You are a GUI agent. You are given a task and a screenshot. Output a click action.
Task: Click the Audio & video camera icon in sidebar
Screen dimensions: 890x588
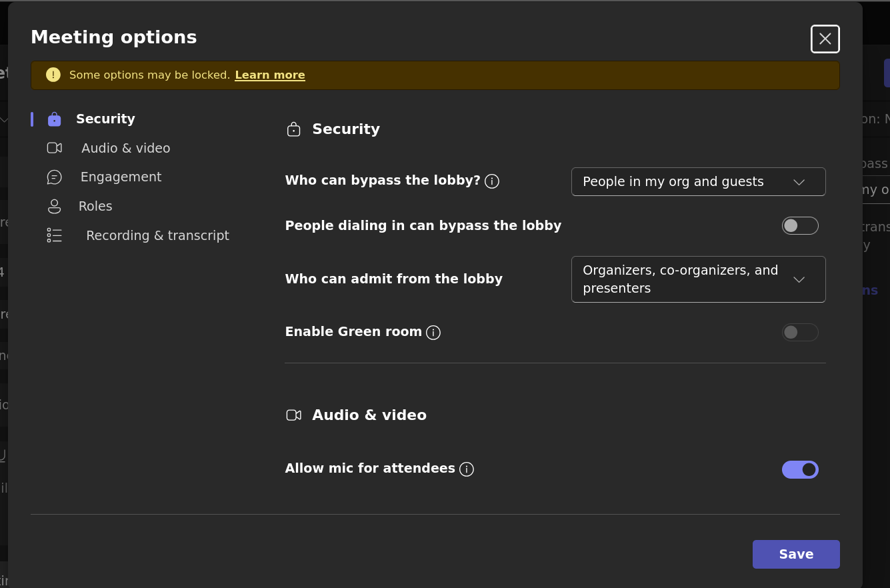pyautogui.click(x=54, y=148)
